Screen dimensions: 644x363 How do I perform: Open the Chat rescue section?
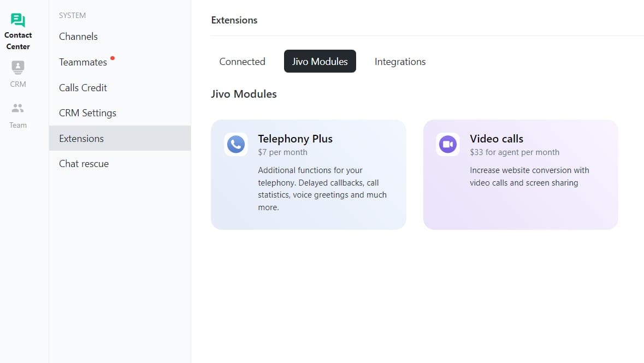tap(84, 164)
